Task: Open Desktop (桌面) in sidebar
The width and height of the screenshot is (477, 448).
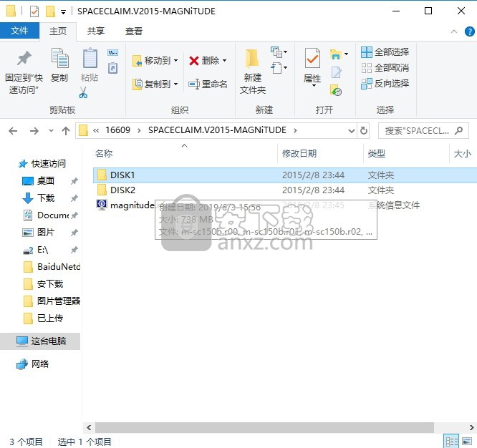Action: click(39, 181)
